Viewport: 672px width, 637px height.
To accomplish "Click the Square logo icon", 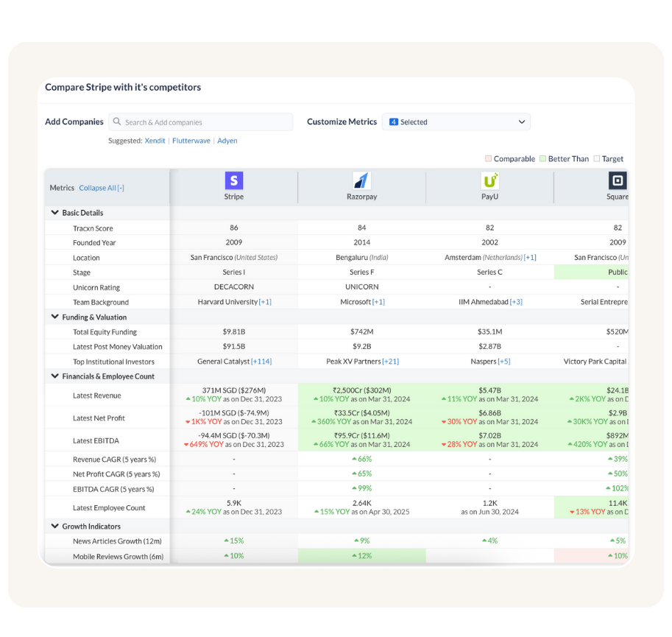I will (617, 180).
